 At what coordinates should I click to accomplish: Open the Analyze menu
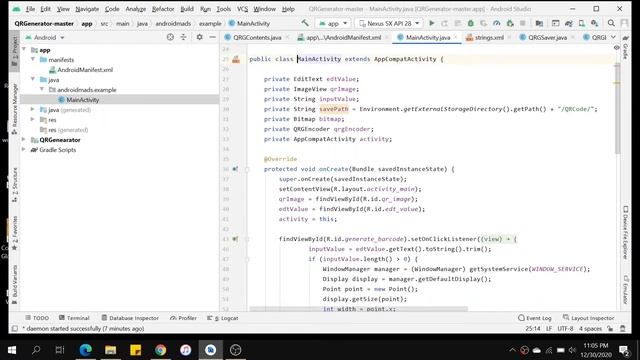pyautogui.click(x=136, y=9)
